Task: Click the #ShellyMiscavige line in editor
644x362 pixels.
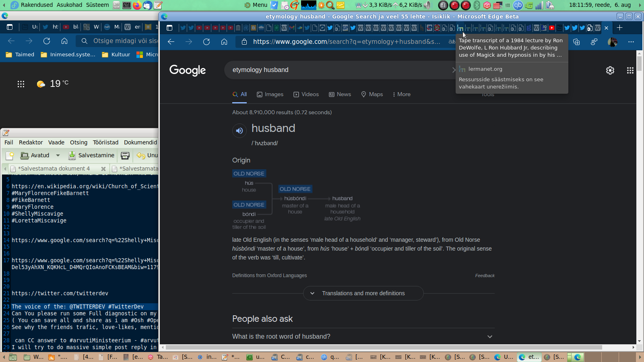Action: (x=37, y=214)
